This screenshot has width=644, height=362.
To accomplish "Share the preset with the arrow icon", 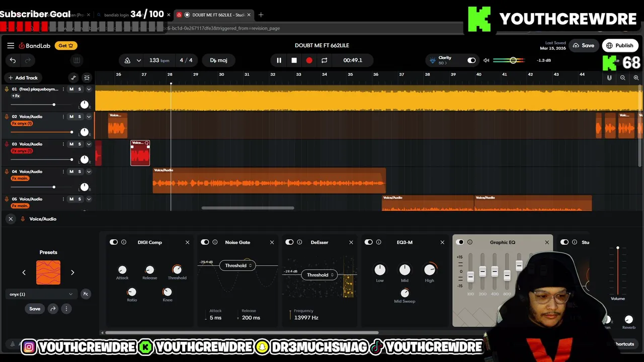I will 53,309.
